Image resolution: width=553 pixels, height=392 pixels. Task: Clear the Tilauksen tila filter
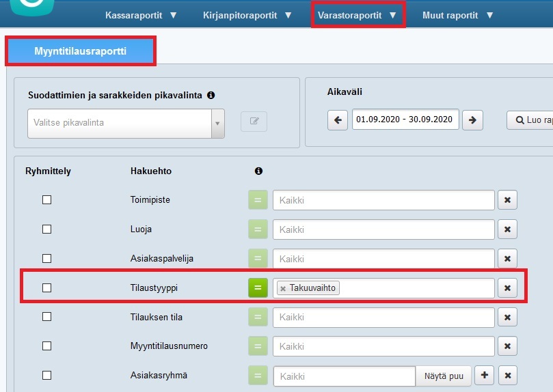point(507,318)
